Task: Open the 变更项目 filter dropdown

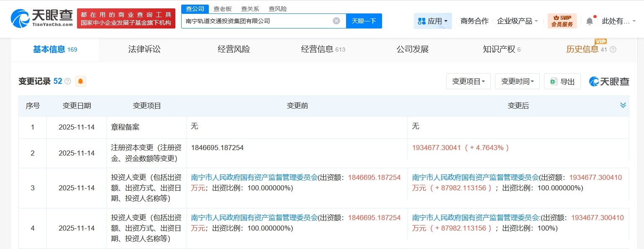Action: [x=468, y=81]
